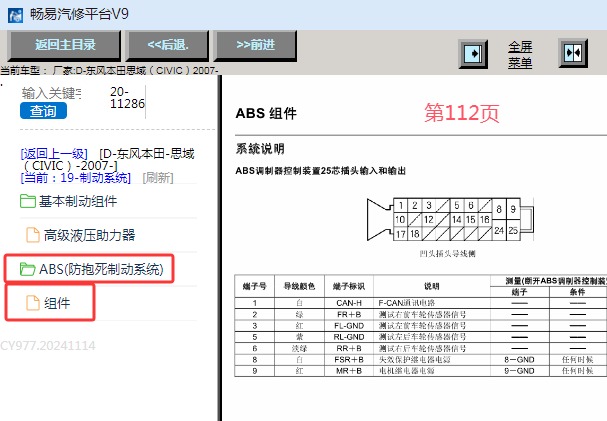Image resolution: width=607 pixels, height=421 pixels.
Task: Click the 畅易汽修平台V9 app icon in title bar
Action: click(x=15, y=15)
